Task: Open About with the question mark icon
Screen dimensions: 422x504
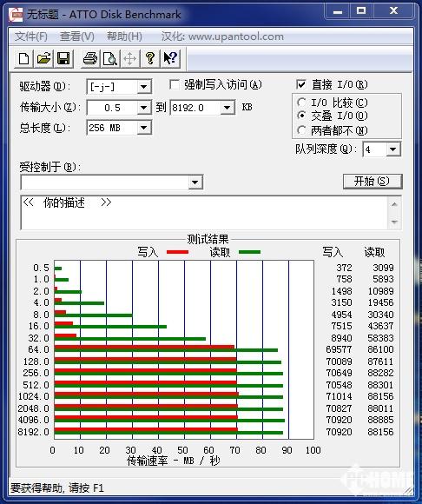Action: coord(150,59)
